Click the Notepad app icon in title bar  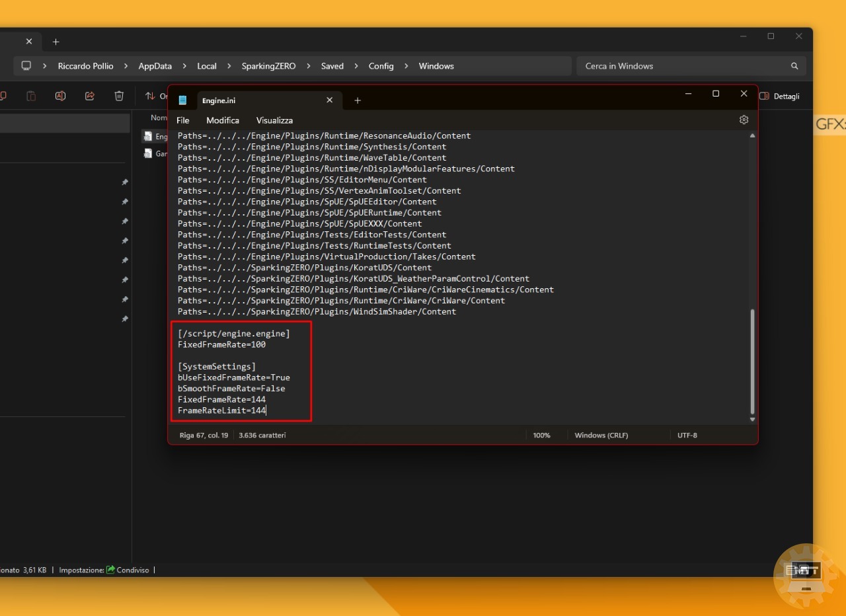183,100
